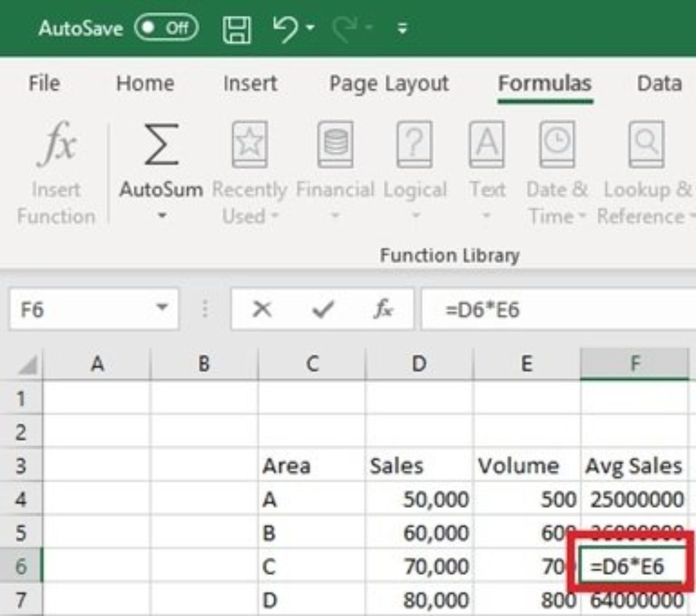Viewport: 696px width, 616px height.
Task: Click the Volume cell containing 800
Action: [x=526, y=599]
